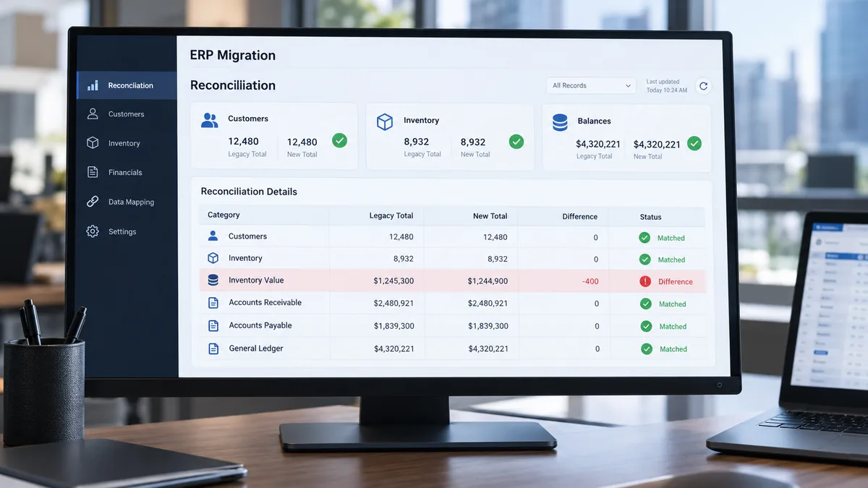Click Matched check icon in Accounts Payable row
This screenshot has width=868, height=488.
click(646, 326)
